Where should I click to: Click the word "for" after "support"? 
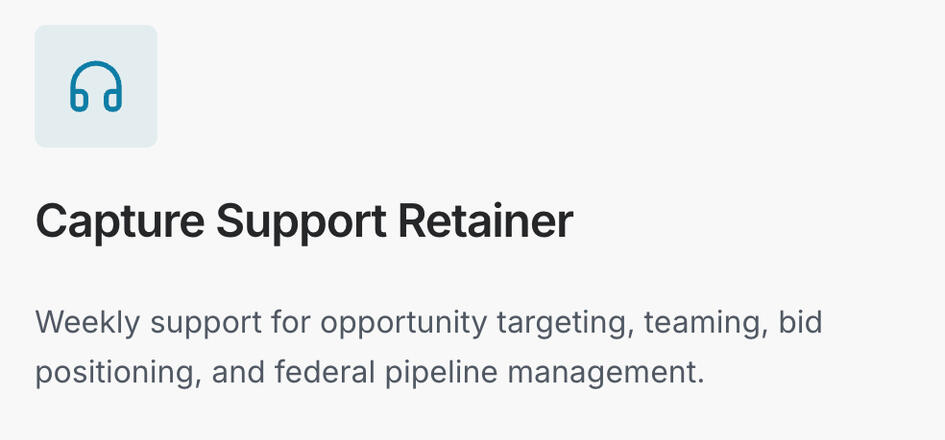tap(291, 324)
